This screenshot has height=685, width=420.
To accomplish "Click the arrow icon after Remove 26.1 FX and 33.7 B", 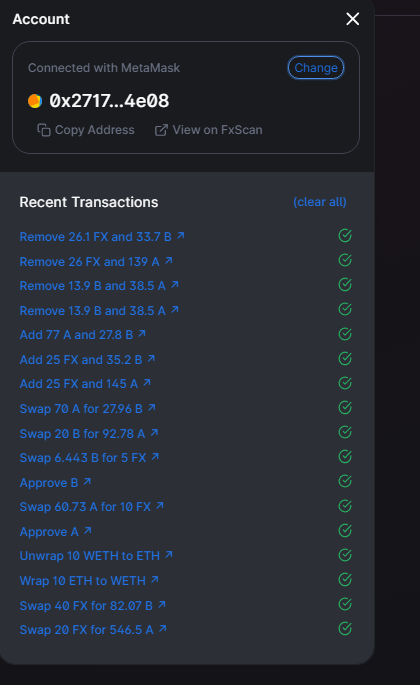I will (x=180, y=236).
